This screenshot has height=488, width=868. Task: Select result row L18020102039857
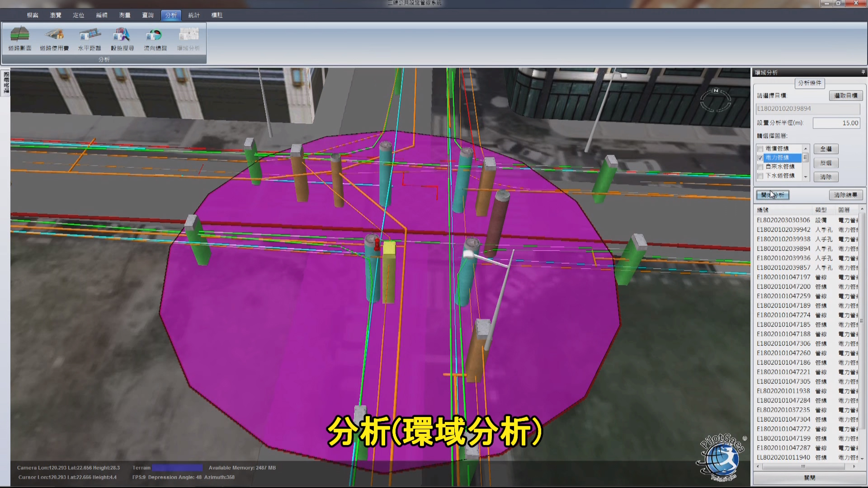(807, 267)
